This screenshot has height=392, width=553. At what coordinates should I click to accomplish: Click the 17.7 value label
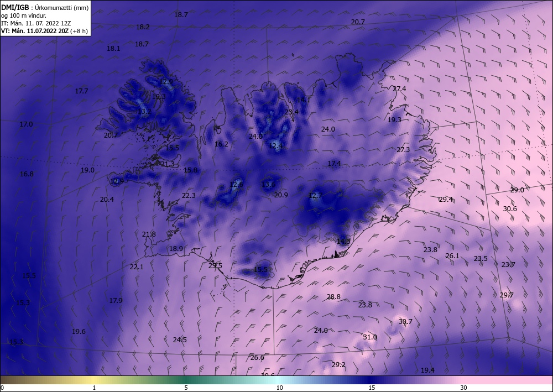[81, 91]
